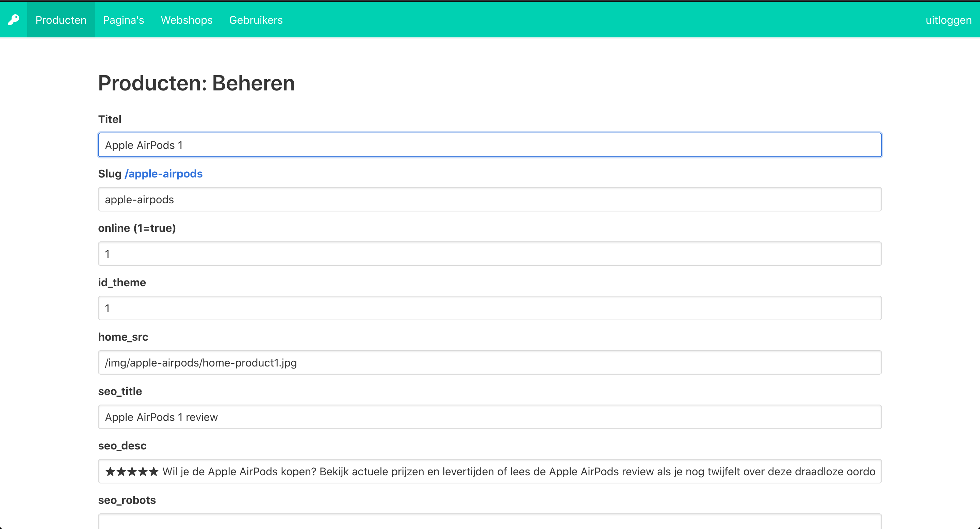The image size is (980, 529).
Task: Click the home_src image path field
Action: point(490,362)
